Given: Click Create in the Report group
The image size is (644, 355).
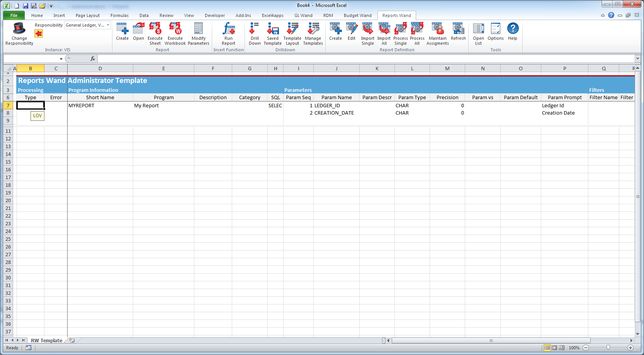Looking at the screenshot, I should 122,32.
